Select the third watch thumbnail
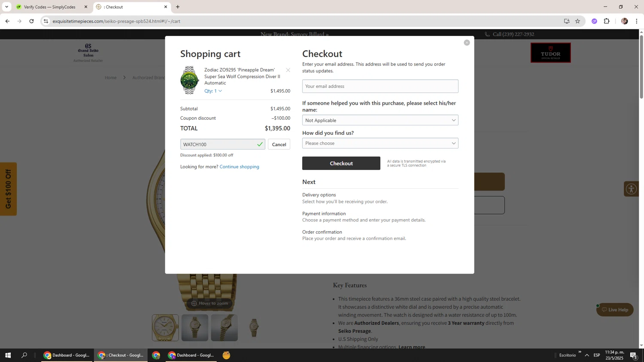Screen dimensions: 644x362 [x=224, y=328]
